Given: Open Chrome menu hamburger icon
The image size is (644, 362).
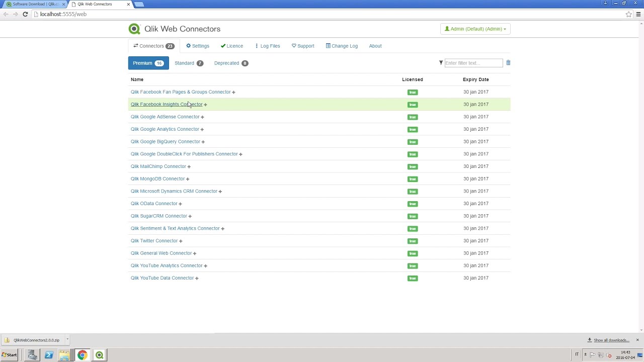Looking at the screenshot, I should tap(638, 14).
